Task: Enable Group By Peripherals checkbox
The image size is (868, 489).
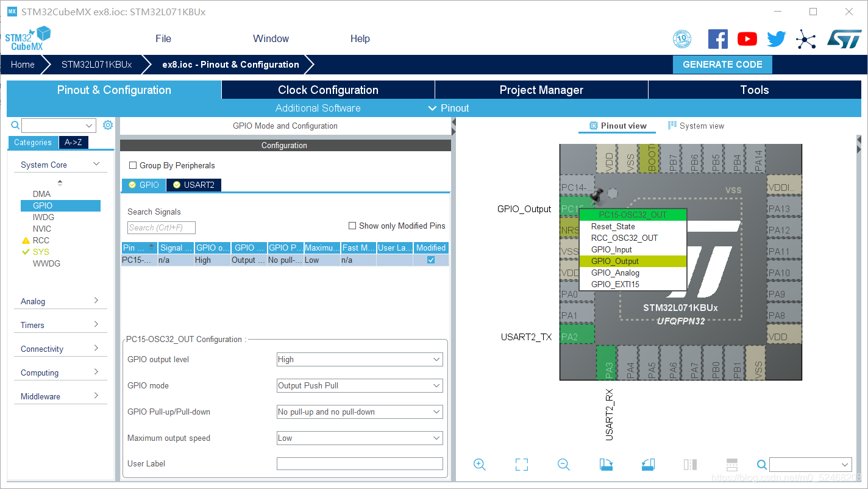Action: pyautogui.click(x=133, y=165)
